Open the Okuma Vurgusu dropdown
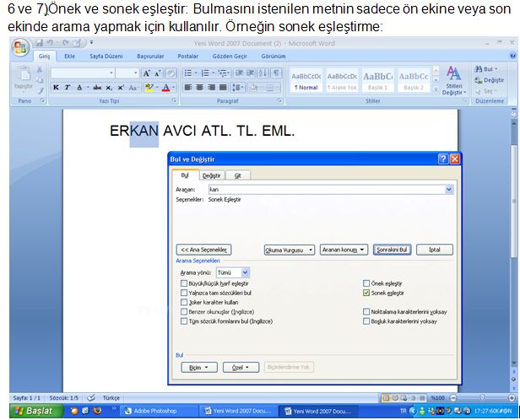Screen dimensions: 520x420 [x=290, y=250]
